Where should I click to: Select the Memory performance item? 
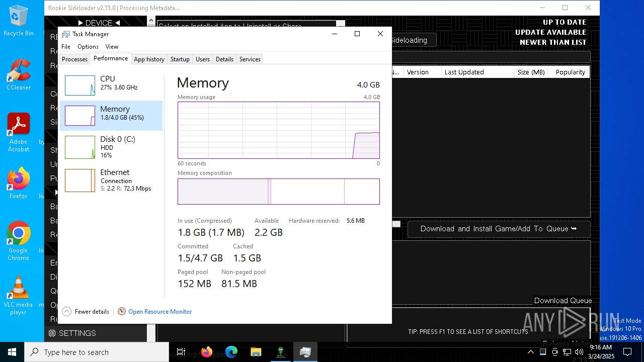click(x=111, y=116)
